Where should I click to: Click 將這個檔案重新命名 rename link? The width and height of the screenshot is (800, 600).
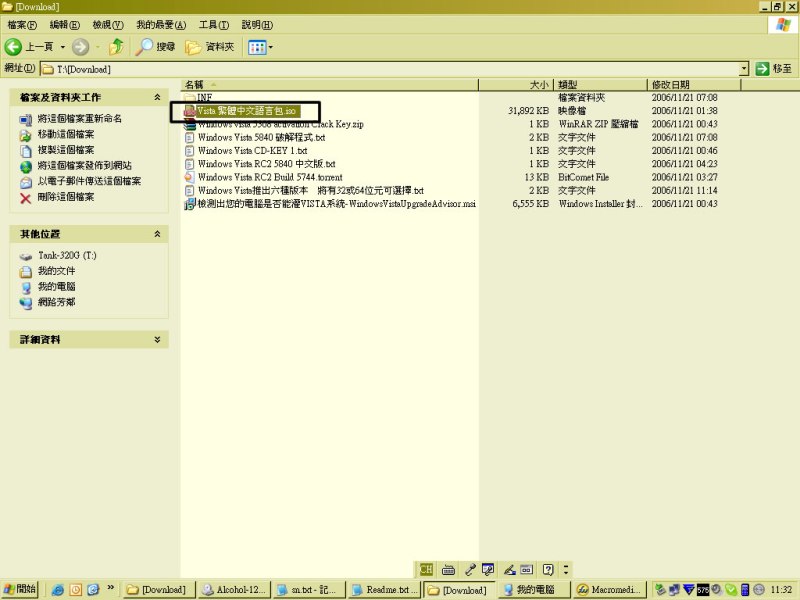(79, 118)
